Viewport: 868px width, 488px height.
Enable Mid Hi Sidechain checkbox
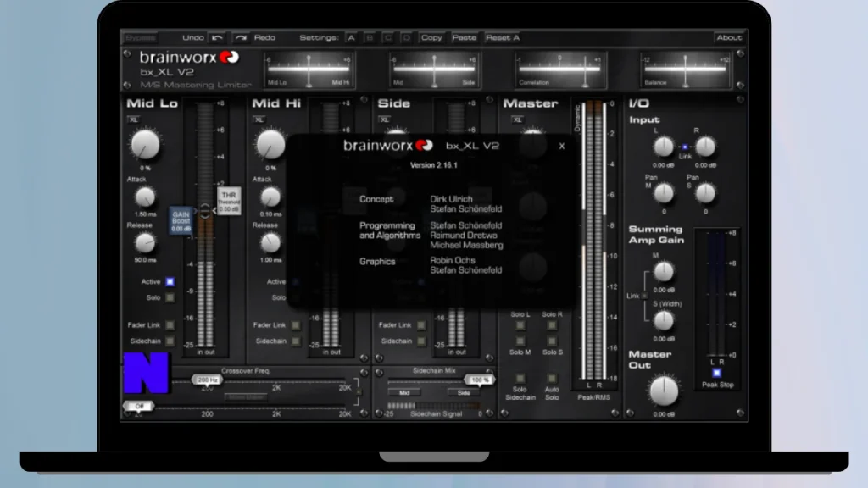click(x=296, y=341)
